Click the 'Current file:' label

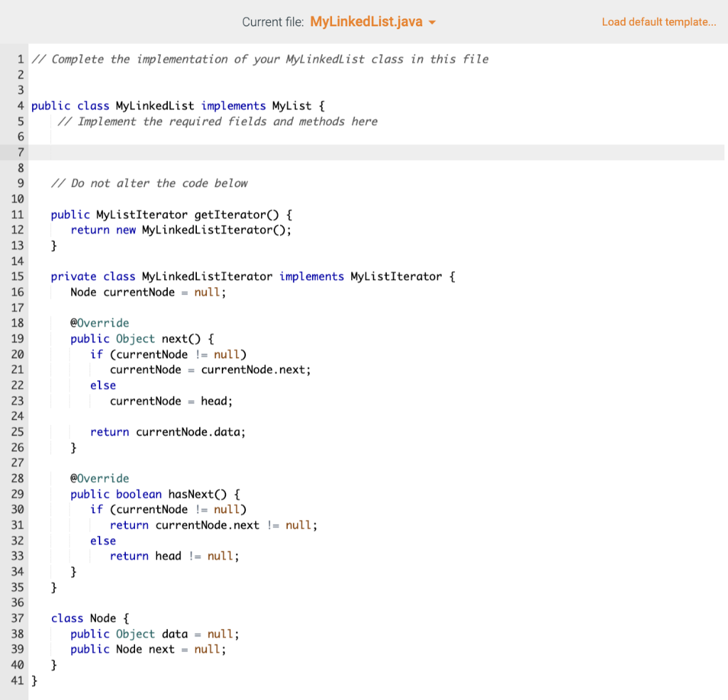(x=273, y=22)
